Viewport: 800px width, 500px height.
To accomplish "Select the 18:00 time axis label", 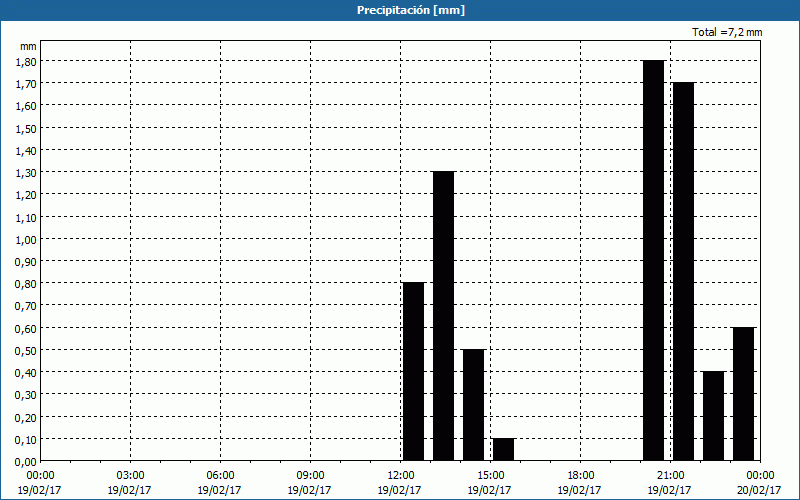I will click(x=580, y=476).
